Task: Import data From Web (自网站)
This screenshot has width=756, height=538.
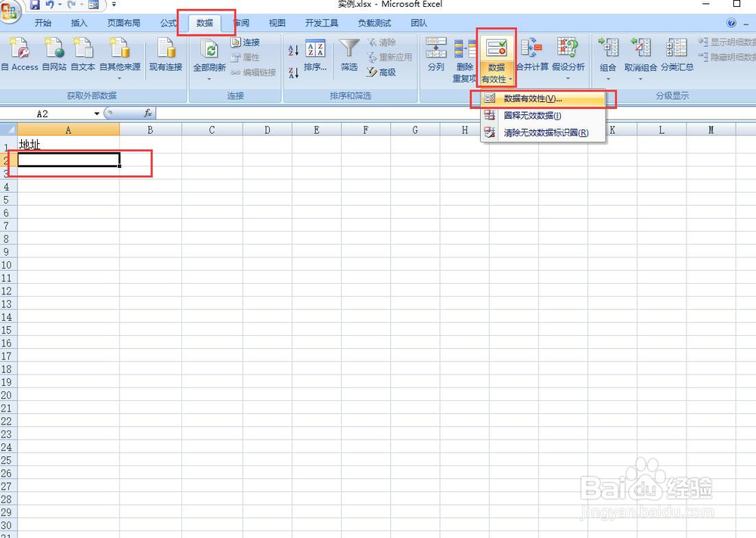Action: 54,55
